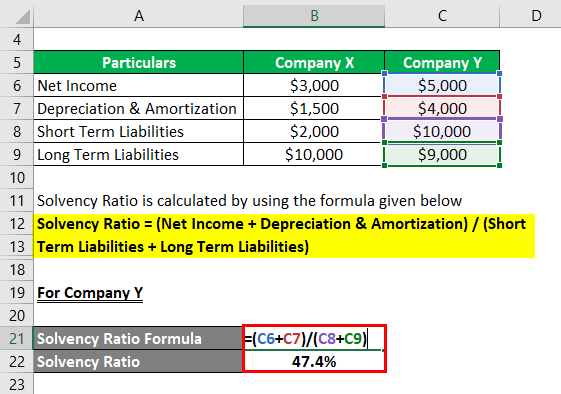Select the Net Income label cell

tap(139, 86)
